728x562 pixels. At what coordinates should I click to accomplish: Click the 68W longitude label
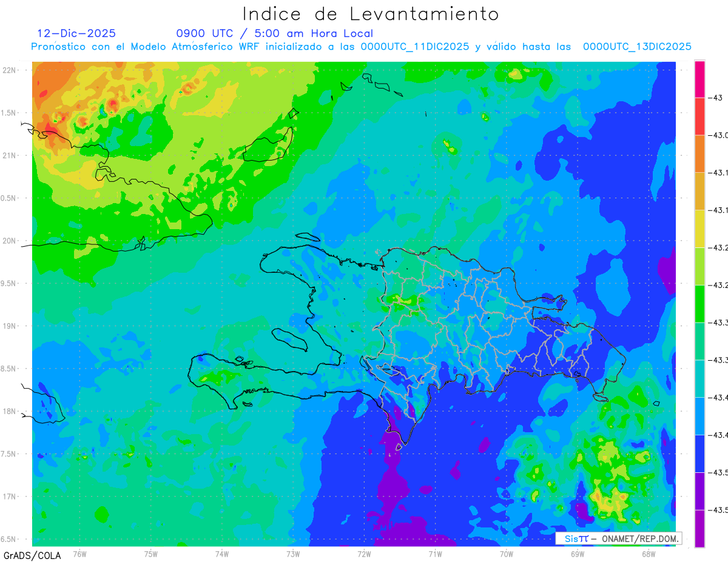click(x=649, y=554)
